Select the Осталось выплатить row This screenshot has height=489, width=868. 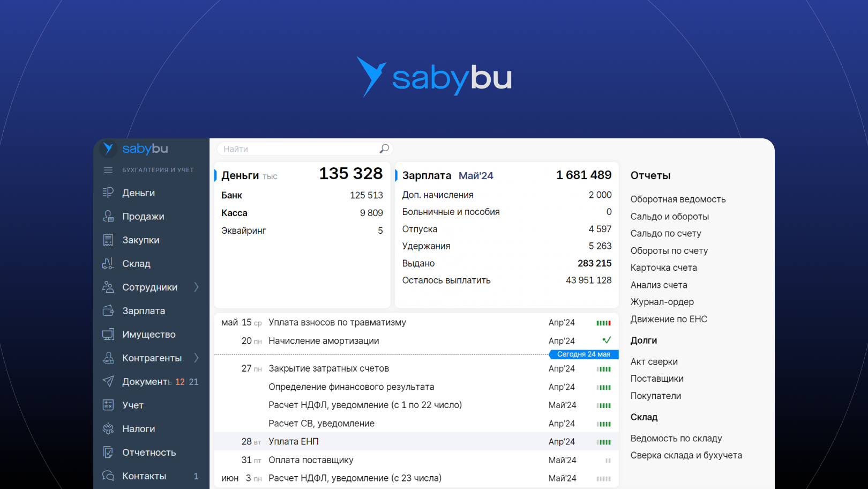(x=507, y=280)
